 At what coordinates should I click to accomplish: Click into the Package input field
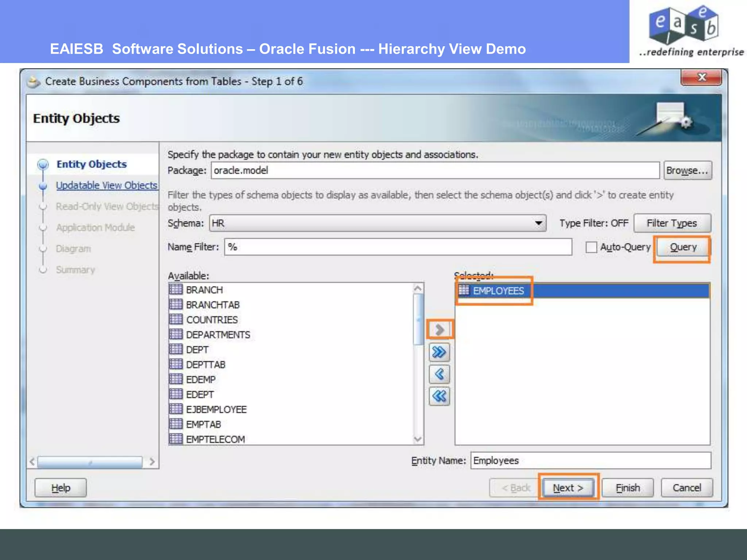coord(435,170)
